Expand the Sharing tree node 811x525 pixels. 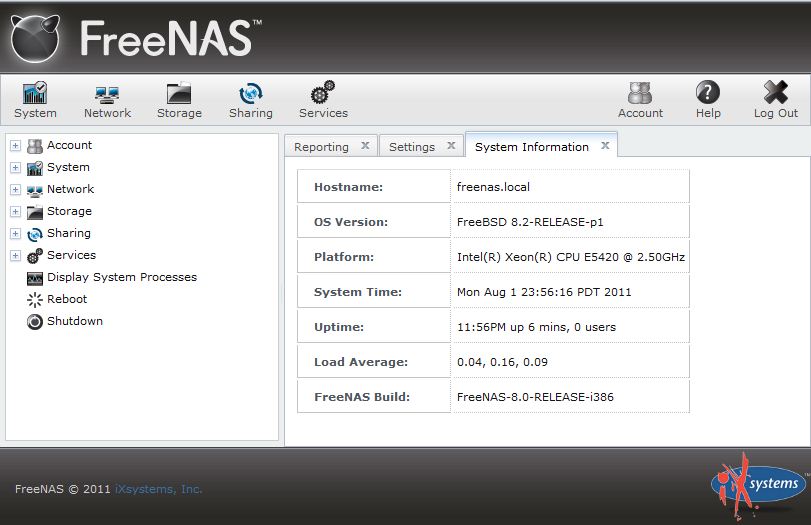point(16,234)
